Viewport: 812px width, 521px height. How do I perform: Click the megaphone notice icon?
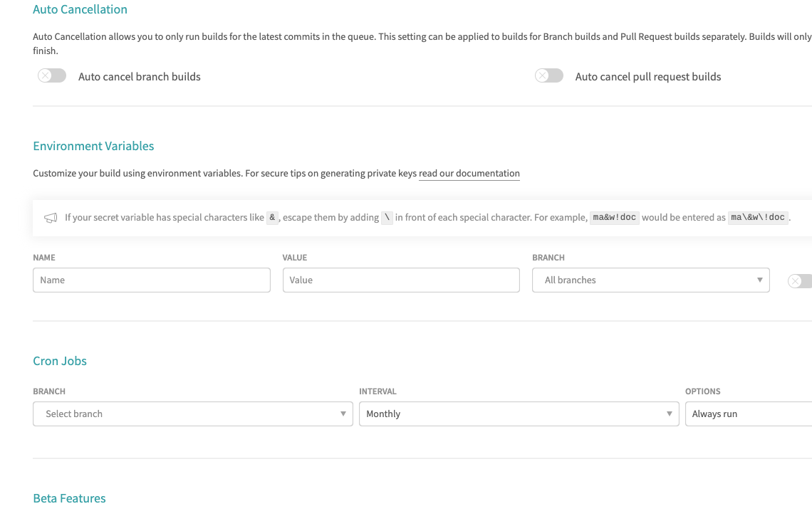click(x=51, y=218)
